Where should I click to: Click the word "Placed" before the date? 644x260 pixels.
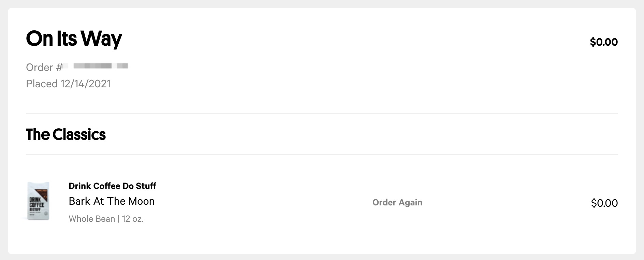(42, 84)
